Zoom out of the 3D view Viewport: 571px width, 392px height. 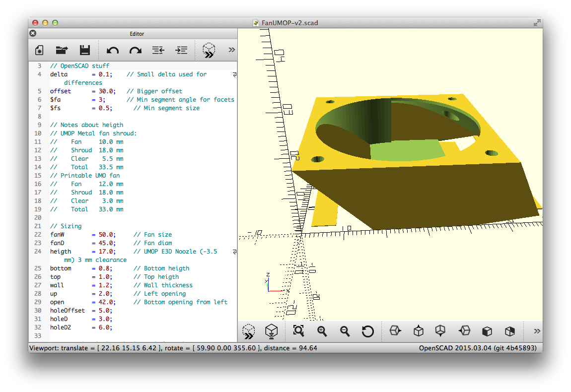point(345,331)
